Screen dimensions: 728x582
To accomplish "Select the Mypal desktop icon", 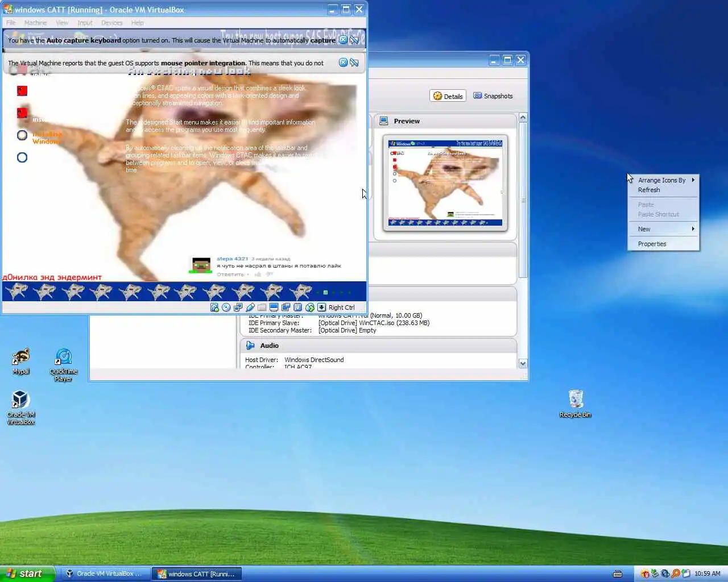I will 21,361.
